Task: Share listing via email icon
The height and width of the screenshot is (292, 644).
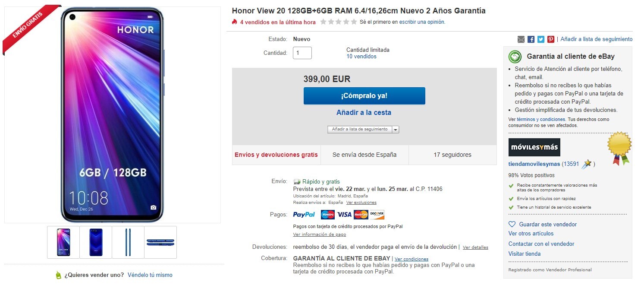Action: tap(521, 39)
